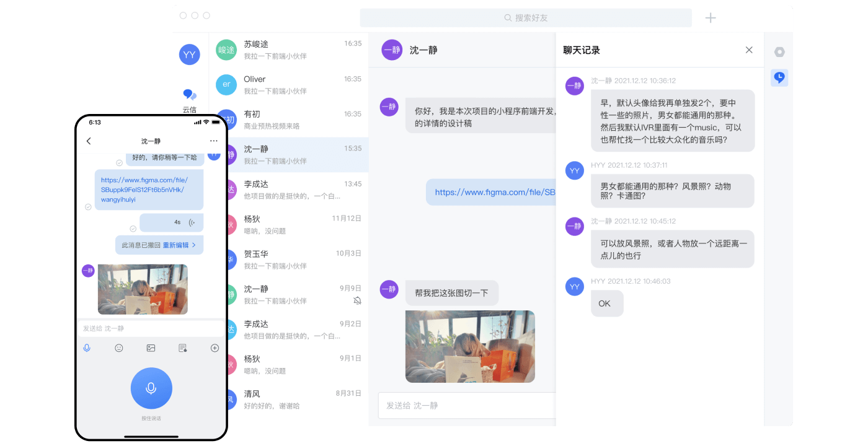Screen dimensions: 868x446
Task: Open the notes attachment icon in mobile toolbar
Action: tap(182, 348)
